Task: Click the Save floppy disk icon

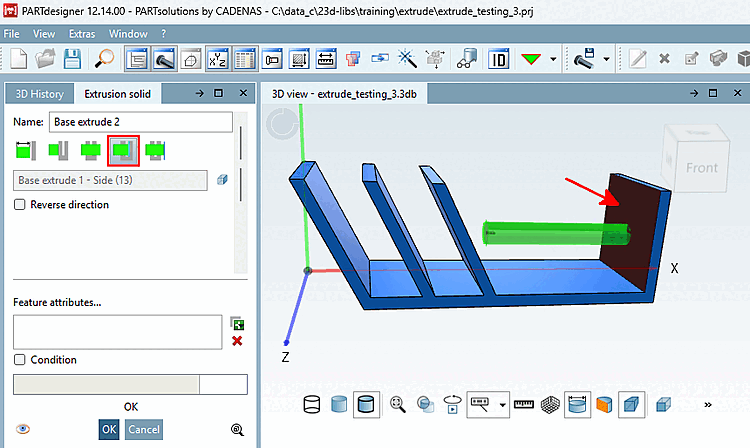Action: coord(72,59)
